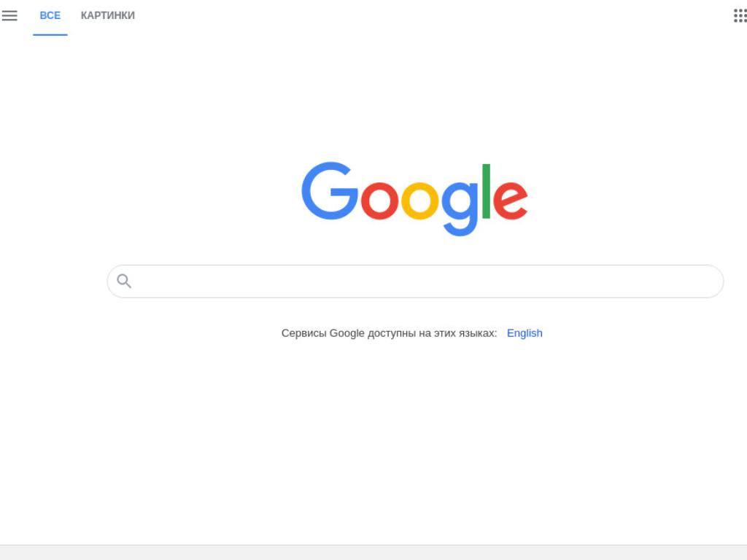The width and height of the screenshot is (747, 560).
Task: Click the Google logo
Action: point(414,198)
